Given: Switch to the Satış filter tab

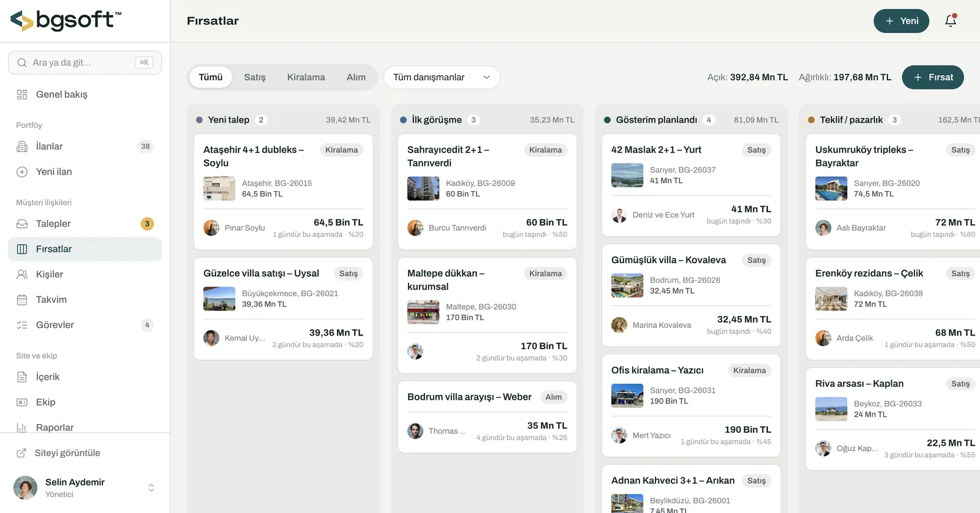Looking at the screenshot, I should [255, 77].
